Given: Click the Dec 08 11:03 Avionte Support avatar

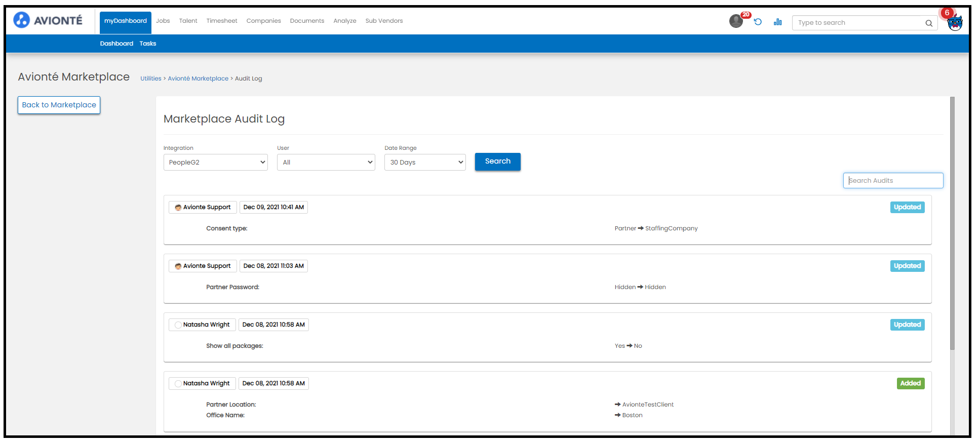Looking at the screenshot, I should pyautogui.click(x=178, y=266).
